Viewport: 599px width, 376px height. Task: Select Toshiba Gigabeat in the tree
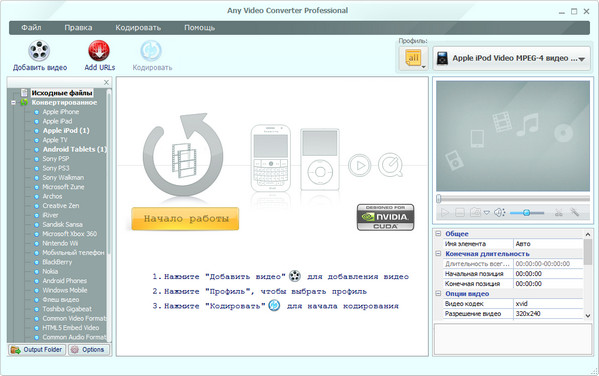67,309
